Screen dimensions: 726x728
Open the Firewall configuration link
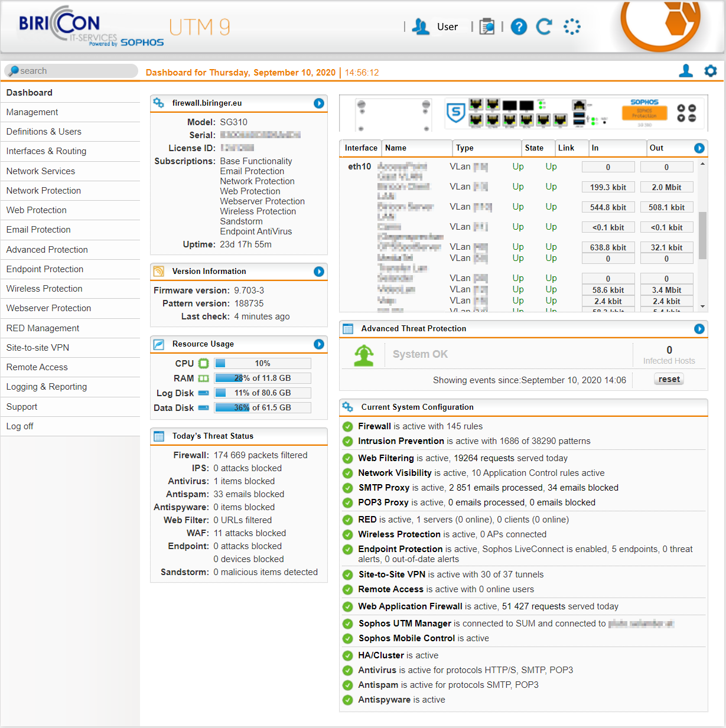[375, 426]
